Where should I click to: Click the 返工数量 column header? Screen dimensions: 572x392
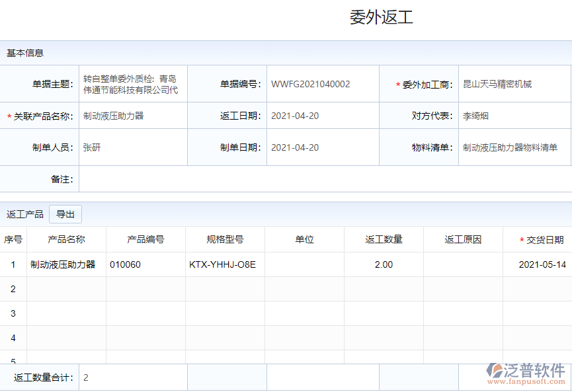point(384,239)
